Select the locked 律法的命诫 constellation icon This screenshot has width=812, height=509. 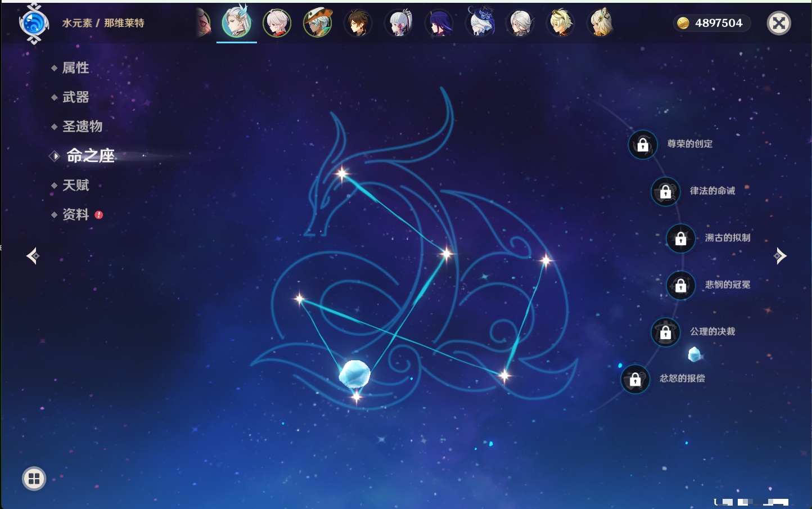point(665,192)
